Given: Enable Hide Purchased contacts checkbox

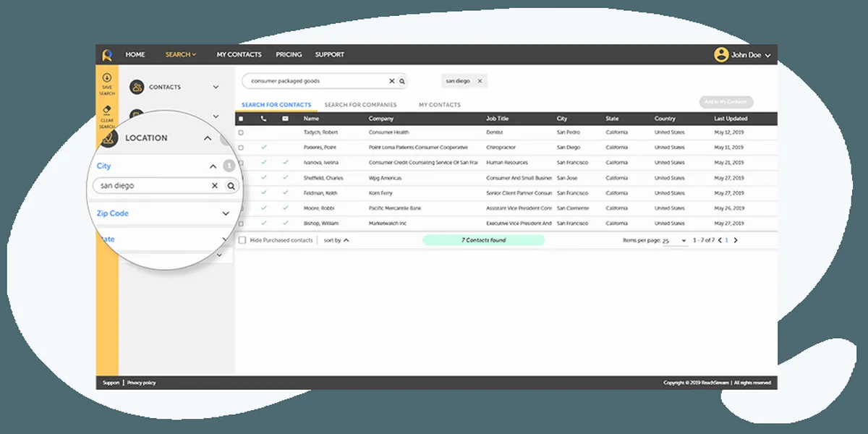Looking at the screenshot, I should pos(242,240).
